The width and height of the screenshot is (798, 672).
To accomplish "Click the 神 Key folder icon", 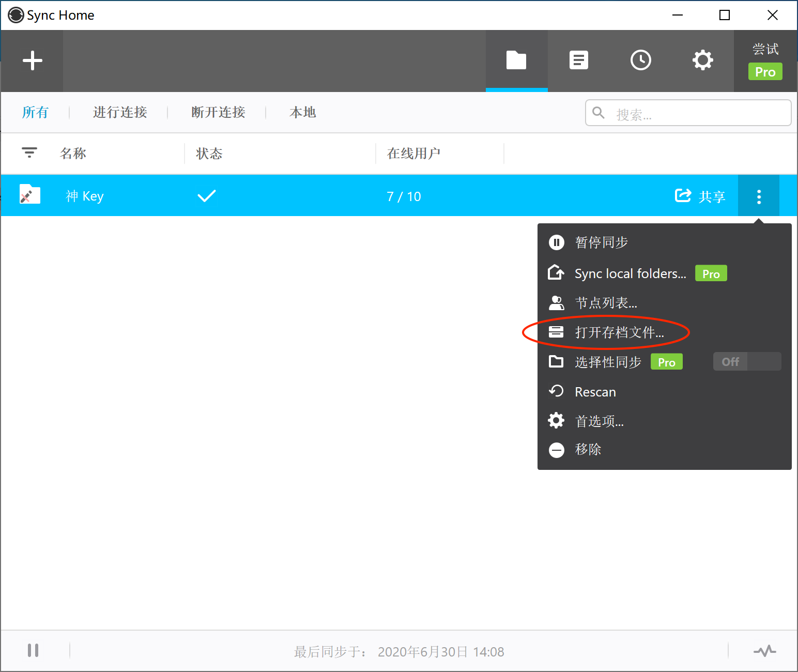I will coord(30,195).
